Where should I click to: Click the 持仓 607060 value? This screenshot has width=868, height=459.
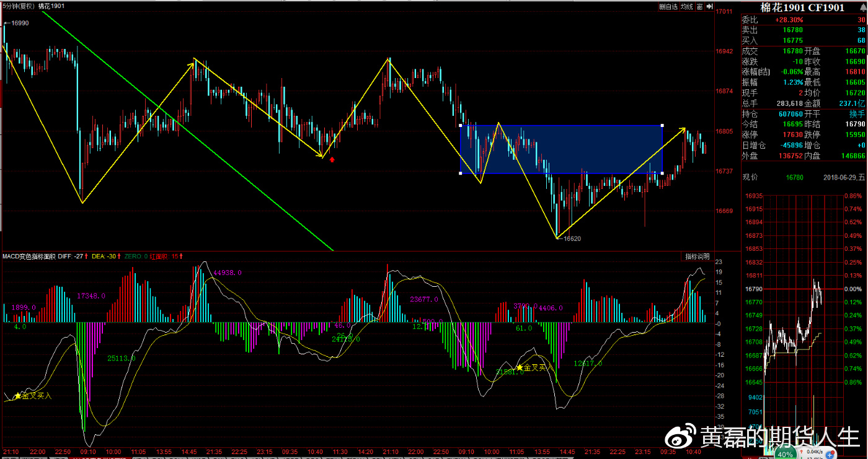click(790, 114)
